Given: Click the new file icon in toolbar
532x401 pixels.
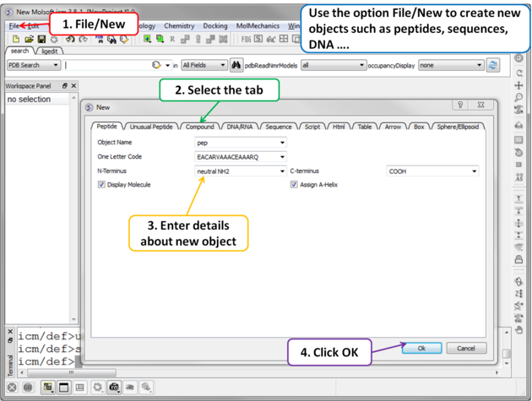Looking at the screenshot, I should [16, 40].
